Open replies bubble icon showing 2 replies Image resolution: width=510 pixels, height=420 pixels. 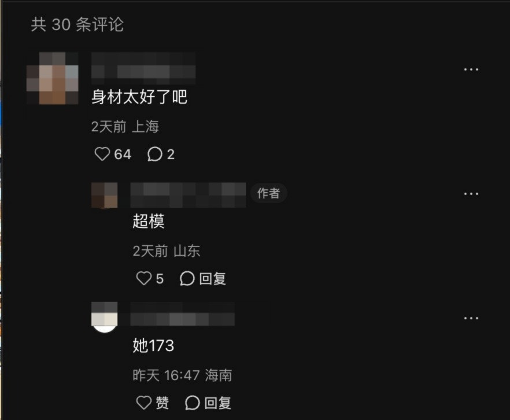coord(155,154)
